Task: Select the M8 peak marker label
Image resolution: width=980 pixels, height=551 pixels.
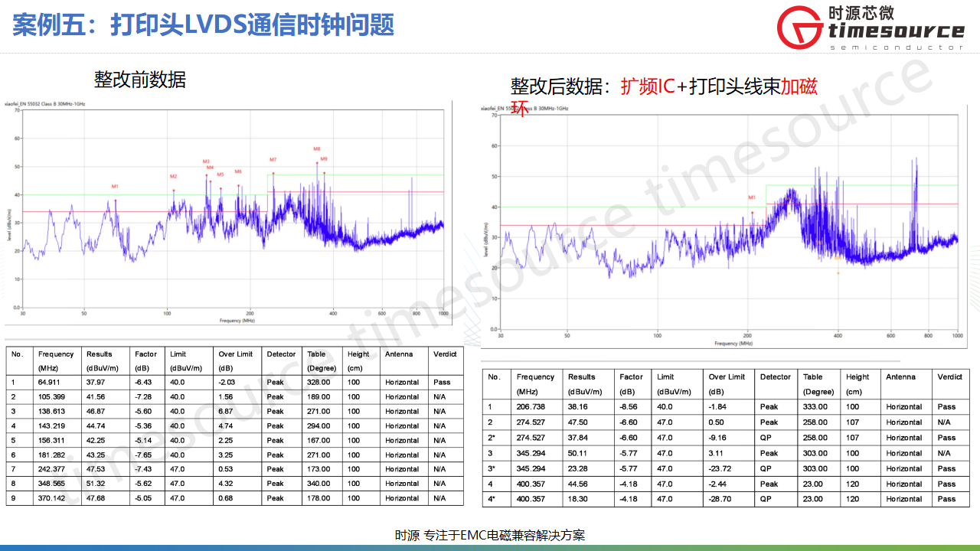Action: [317, 148]
